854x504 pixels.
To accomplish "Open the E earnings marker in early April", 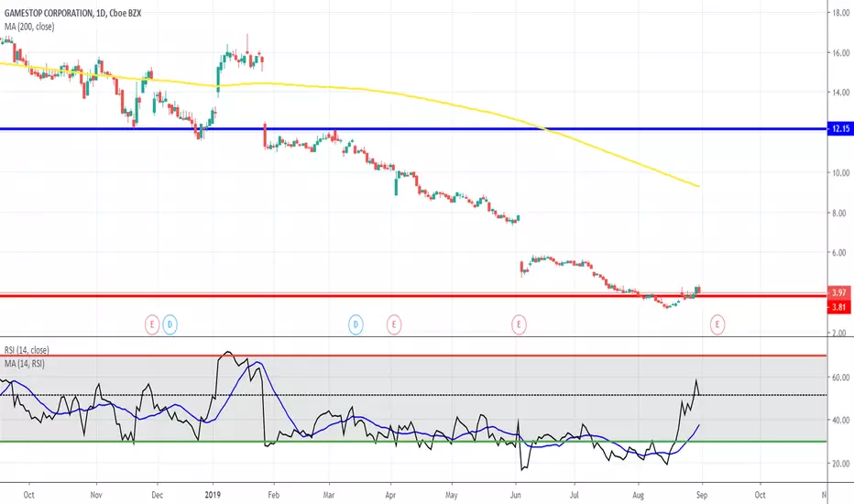I will tap(394, 324).
